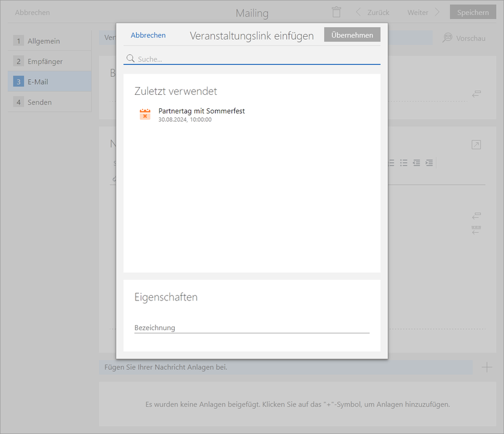The height and width of the screenshot is (434, 504).
Task: Select Partnertag mit Sommerfest event
Action: [201, 111]
